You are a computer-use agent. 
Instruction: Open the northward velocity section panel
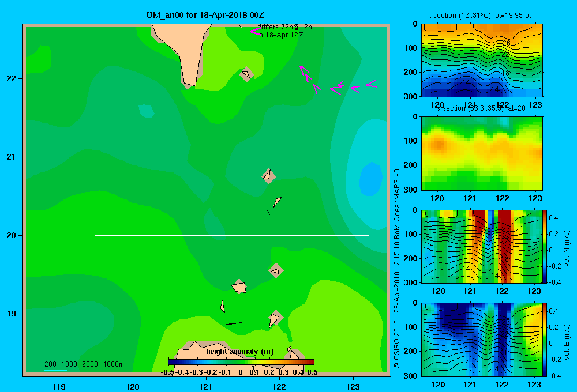pos(482,246)
